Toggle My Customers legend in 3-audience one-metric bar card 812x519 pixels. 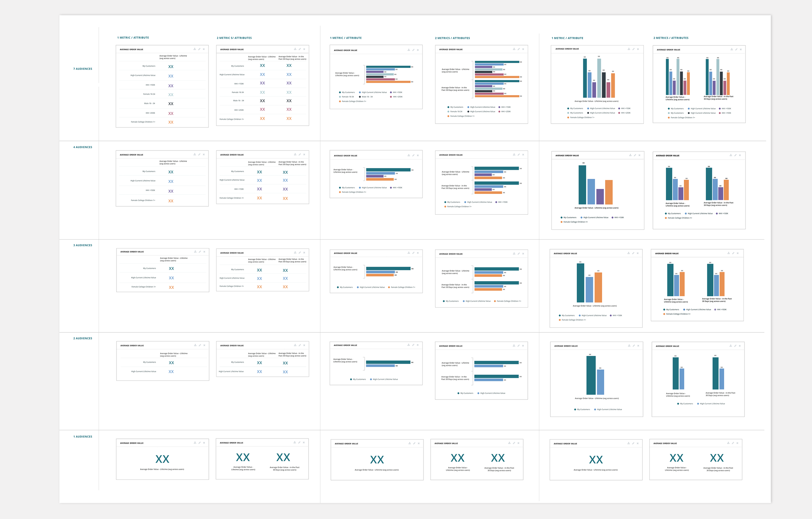[345, 287]
